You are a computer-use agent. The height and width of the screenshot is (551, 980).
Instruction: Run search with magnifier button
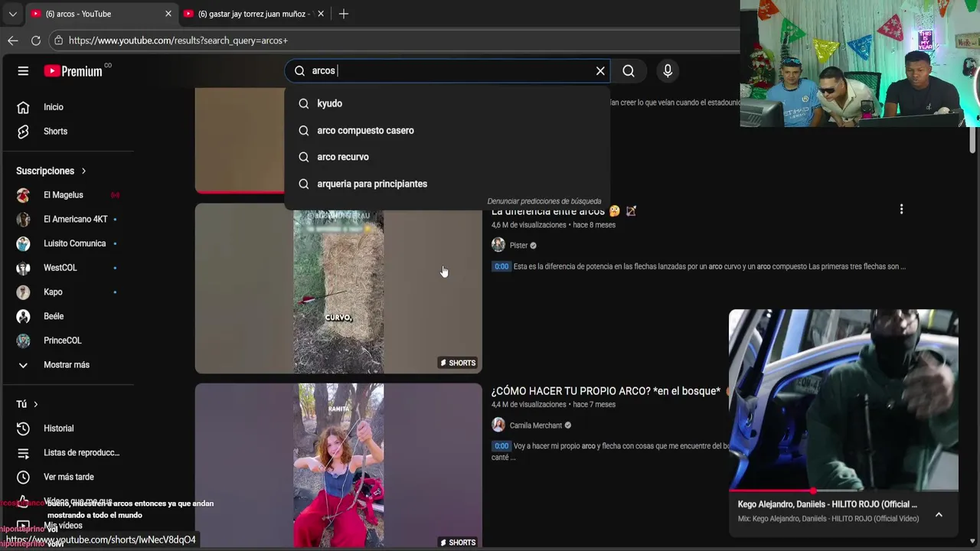click(x=629, y=71)
